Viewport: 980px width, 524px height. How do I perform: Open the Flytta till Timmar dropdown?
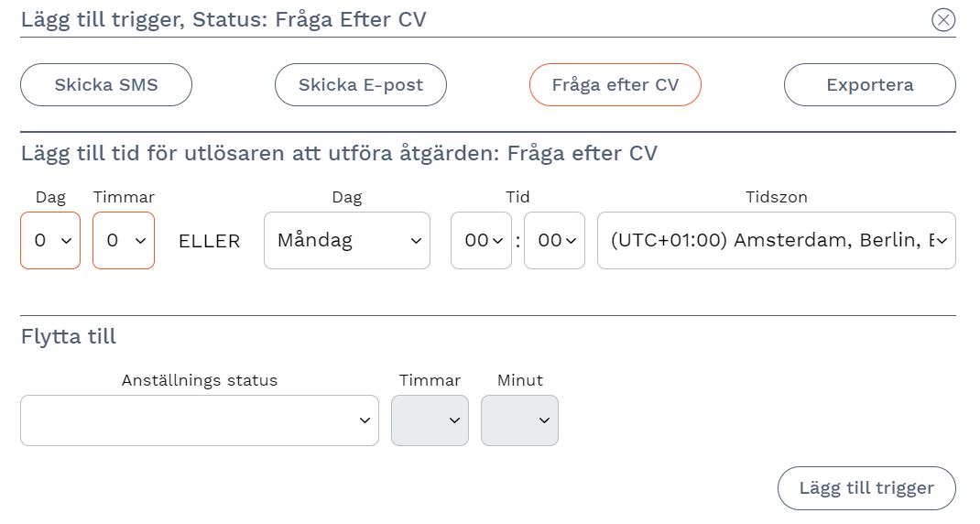(430, 420)
